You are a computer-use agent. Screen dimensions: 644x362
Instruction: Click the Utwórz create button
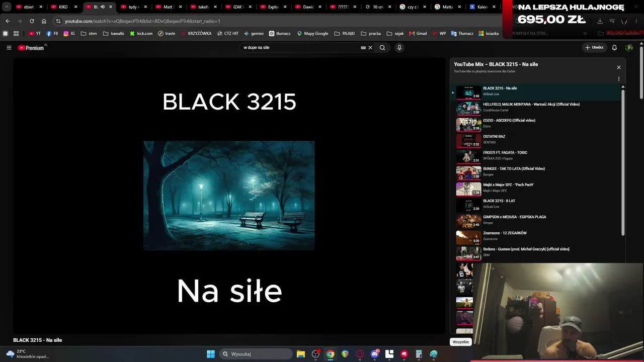tap(594, 48)
